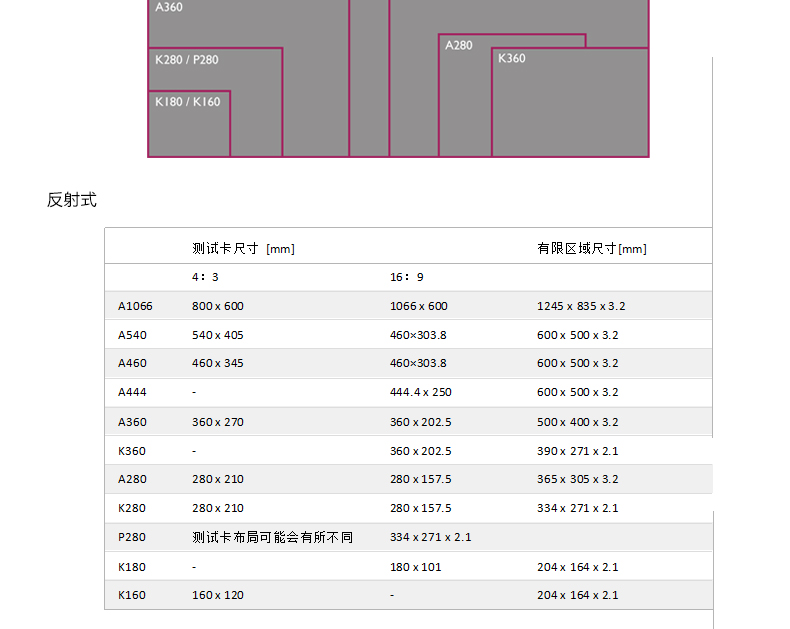The image size is (790, 629).
Task: Click the 测试卡布局可能会有所不同 note in P280 row
Action: tap(272, 537)
